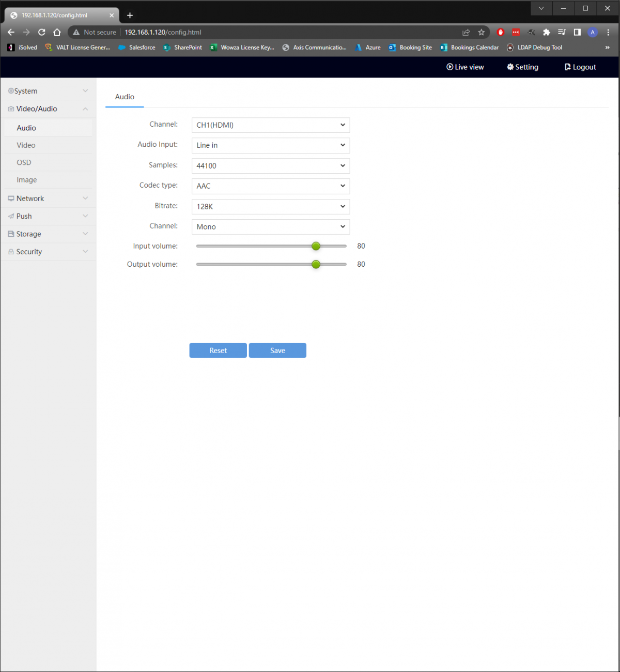The height and width of the screenshot is (672, 620).
Task: Expand the Network section in the sidebar
Action: pos(48,198)
